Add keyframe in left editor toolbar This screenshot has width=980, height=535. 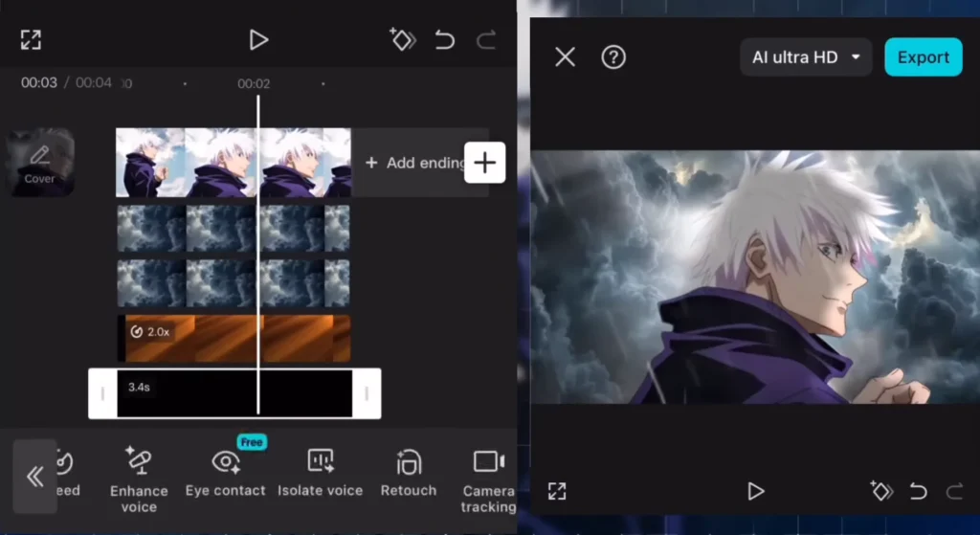coord(403,40)
